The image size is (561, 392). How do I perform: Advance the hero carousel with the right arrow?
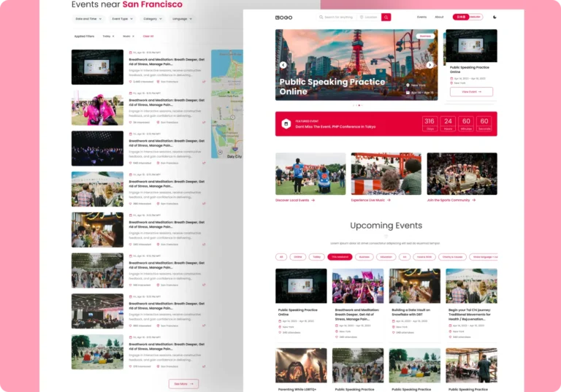click(430, 65)
